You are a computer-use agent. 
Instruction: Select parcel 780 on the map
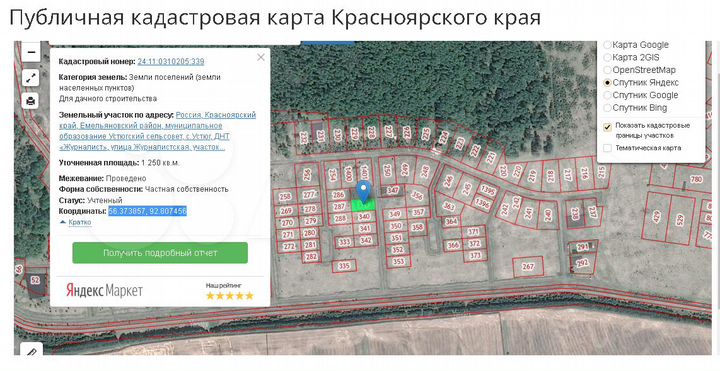[x=696, y=179]
